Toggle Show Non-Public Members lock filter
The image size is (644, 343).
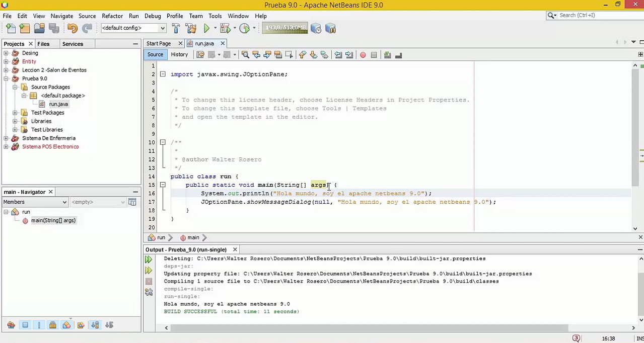(52, 325)
